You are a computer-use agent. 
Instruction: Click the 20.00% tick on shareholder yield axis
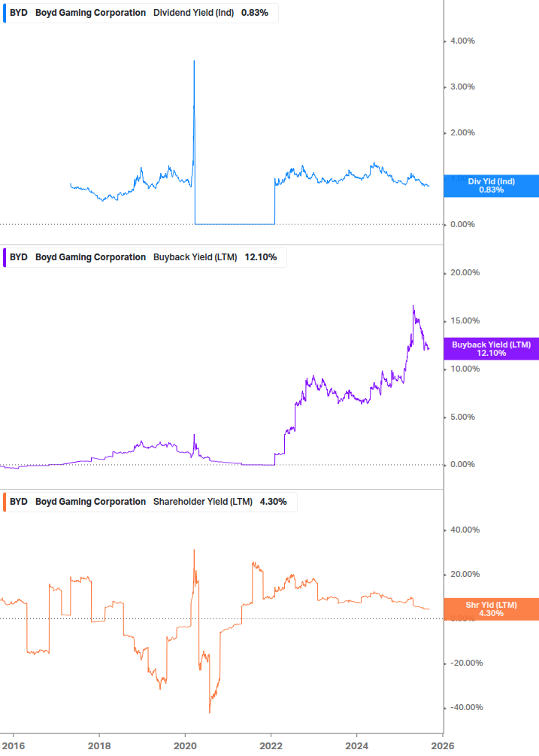coord(465,574)
